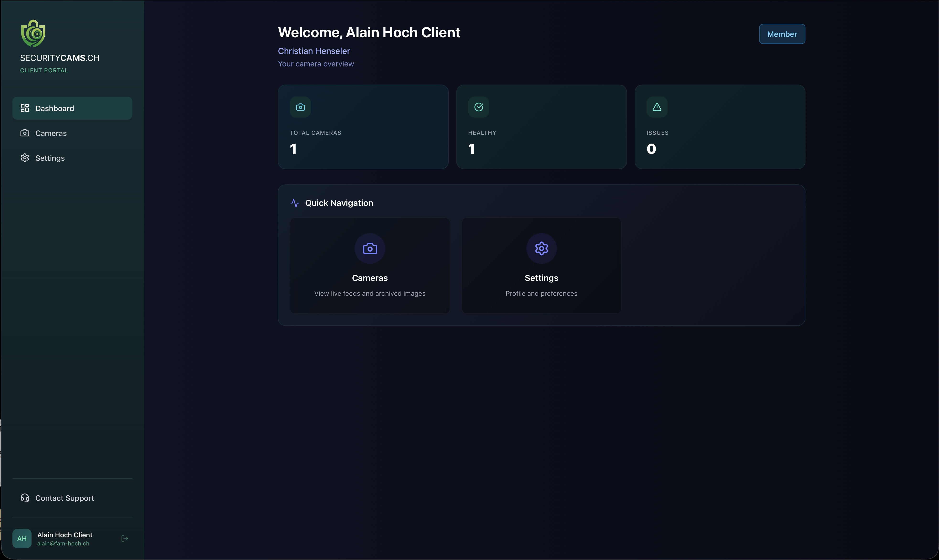The width and height of the screenshot is (939, 560).
Task: Open Settings via the gear icon
Action: click(x=25, y=158)
